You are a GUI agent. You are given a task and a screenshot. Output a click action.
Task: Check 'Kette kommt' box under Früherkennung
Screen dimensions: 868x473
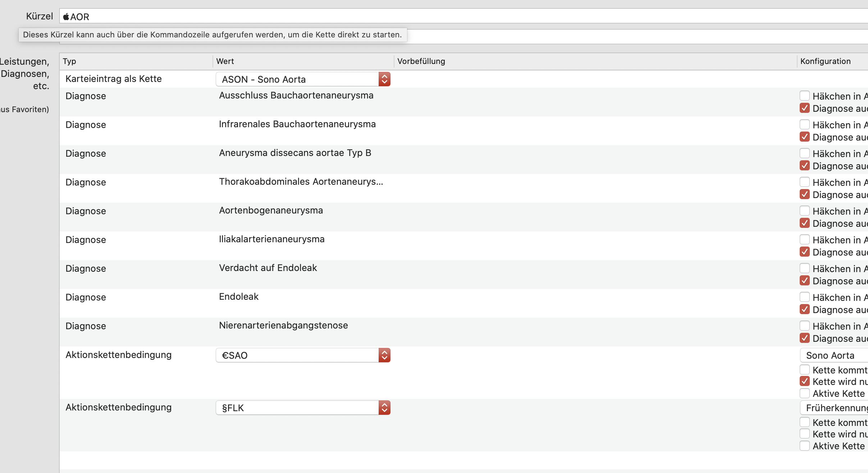click(x=805, y=422)
